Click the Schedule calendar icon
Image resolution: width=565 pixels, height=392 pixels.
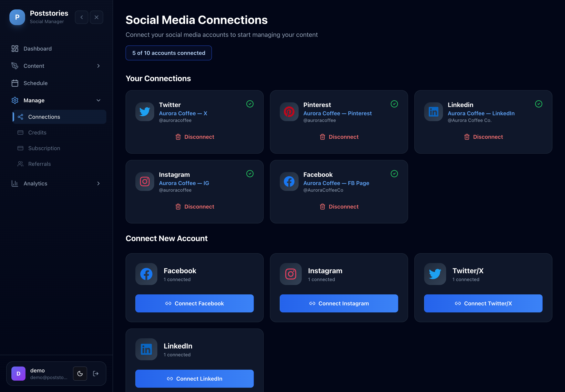(x=15, y=83)
